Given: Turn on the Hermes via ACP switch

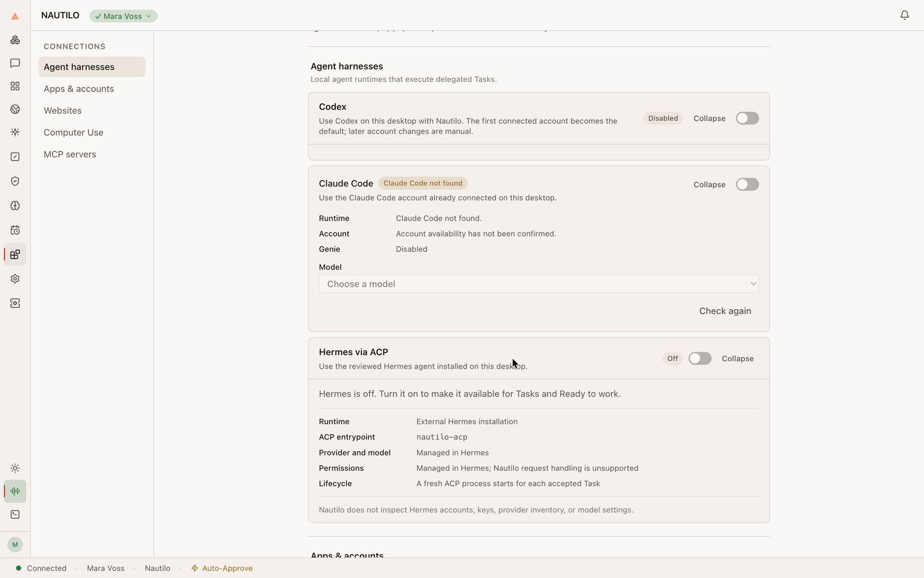Looking at the screenshot, I should click(700, 359).
